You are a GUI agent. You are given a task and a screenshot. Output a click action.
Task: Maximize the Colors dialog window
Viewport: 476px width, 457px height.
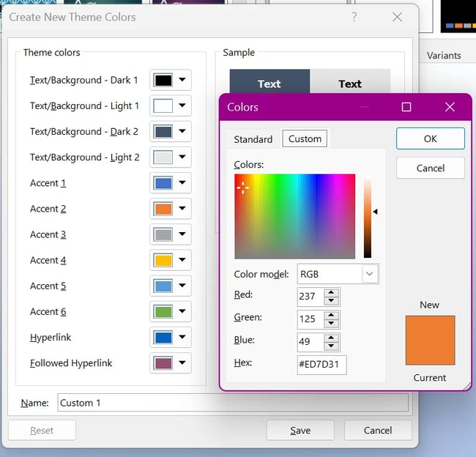click(x=406, y=107)
